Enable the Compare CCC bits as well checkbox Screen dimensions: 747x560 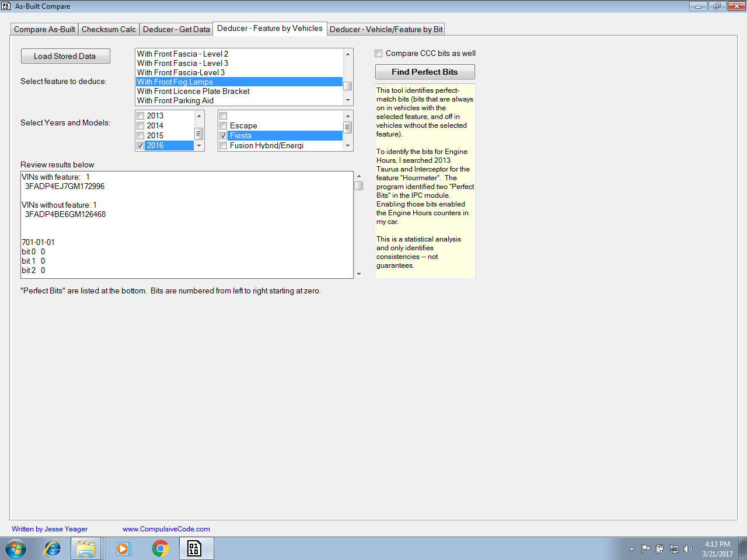click(378, 53)
